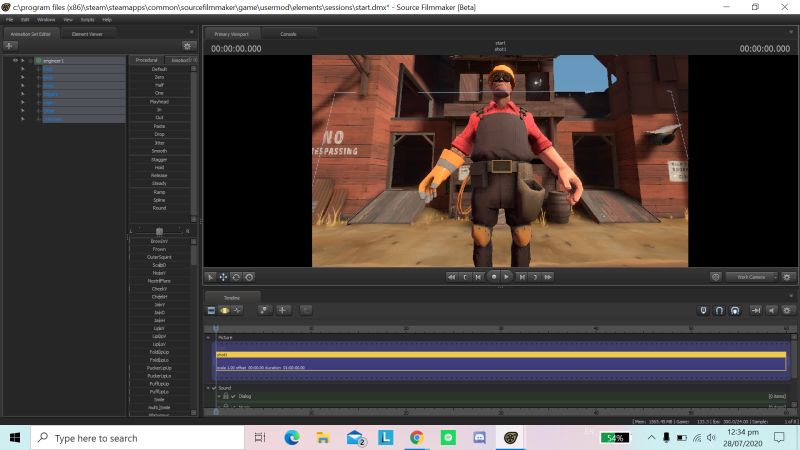Screen dimensions: 800x450
Task: Start recording with the record button
Action: [493, 277]
